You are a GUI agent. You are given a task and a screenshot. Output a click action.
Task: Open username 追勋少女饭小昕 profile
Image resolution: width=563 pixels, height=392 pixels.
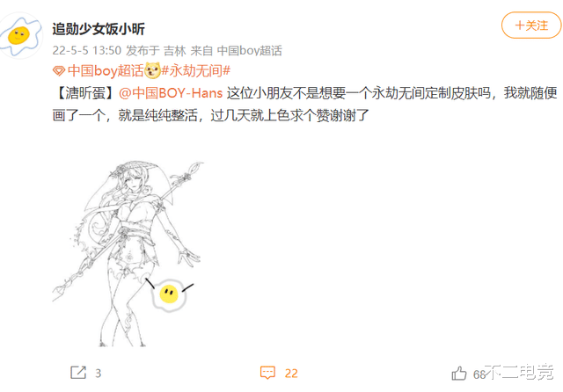tap(99, 29)
